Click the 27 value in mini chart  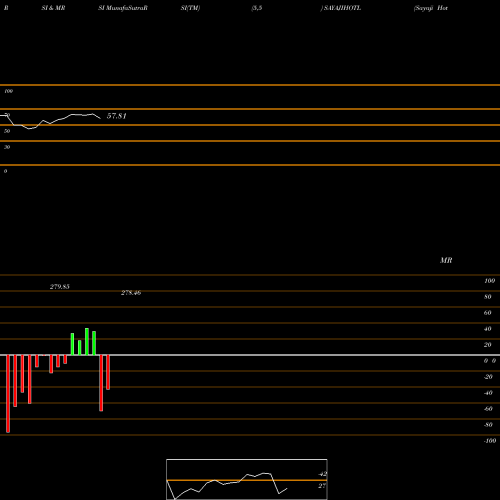(x=322, y=486)
